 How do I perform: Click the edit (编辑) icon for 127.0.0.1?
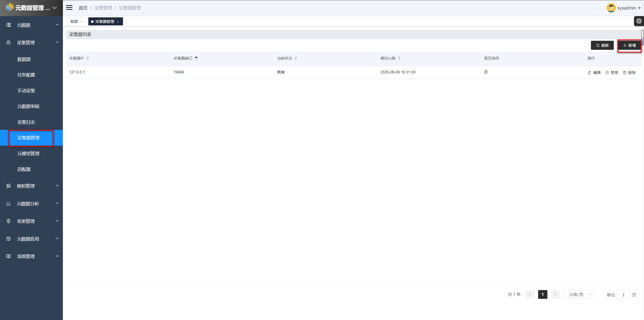(589, 72)
